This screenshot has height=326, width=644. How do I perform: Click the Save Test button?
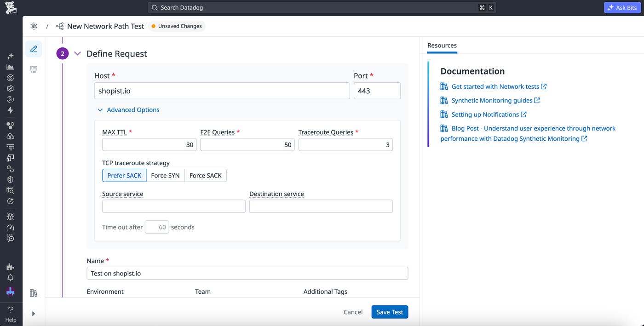click(389, 312)
